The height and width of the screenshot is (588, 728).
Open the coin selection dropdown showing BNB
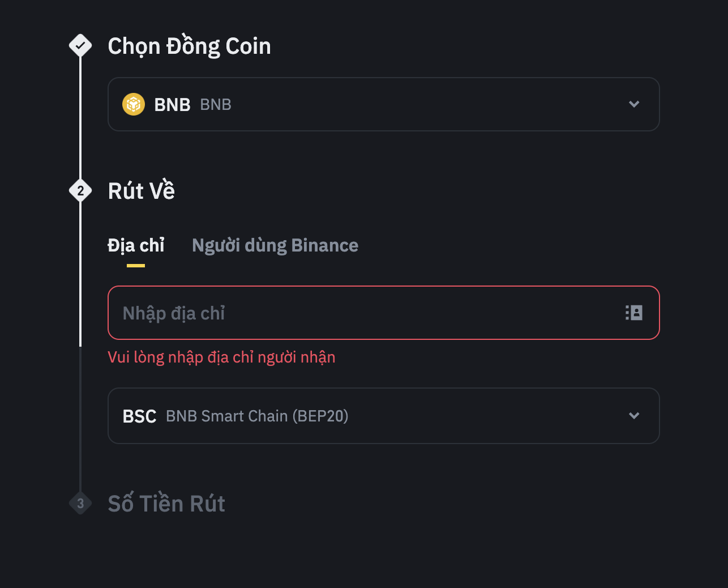pyautogui.click(x=384, y=104)
